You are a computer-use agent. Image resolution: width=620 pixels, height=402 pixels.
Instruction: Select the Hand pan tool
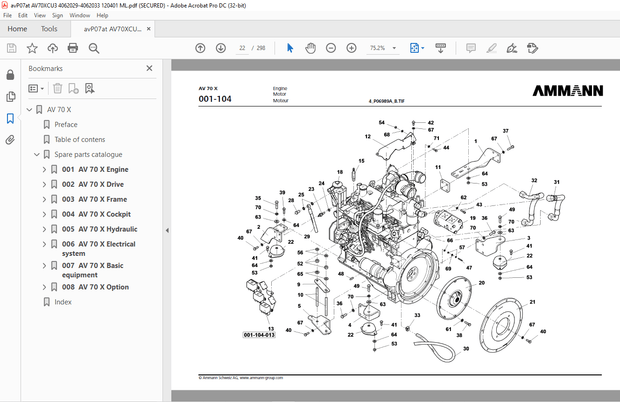click(x=310, y=48)
